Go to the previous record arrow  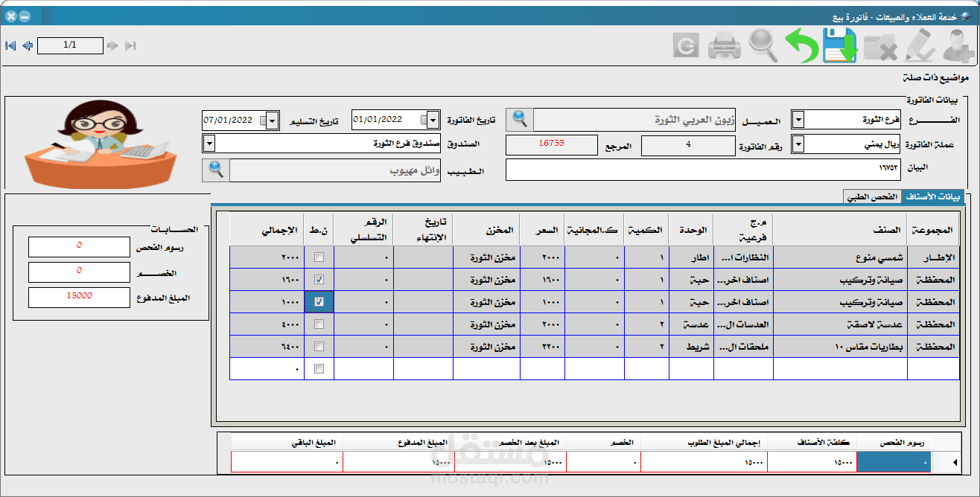28,45
